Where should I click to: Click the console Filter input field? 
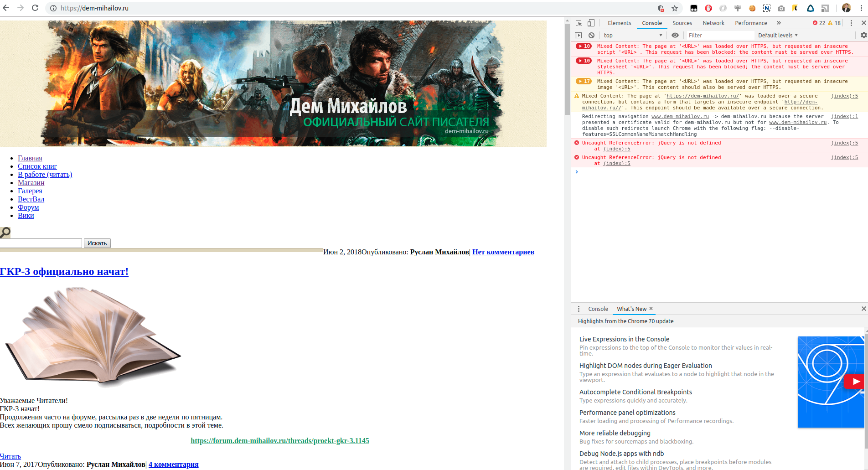(x=719, y=35)
